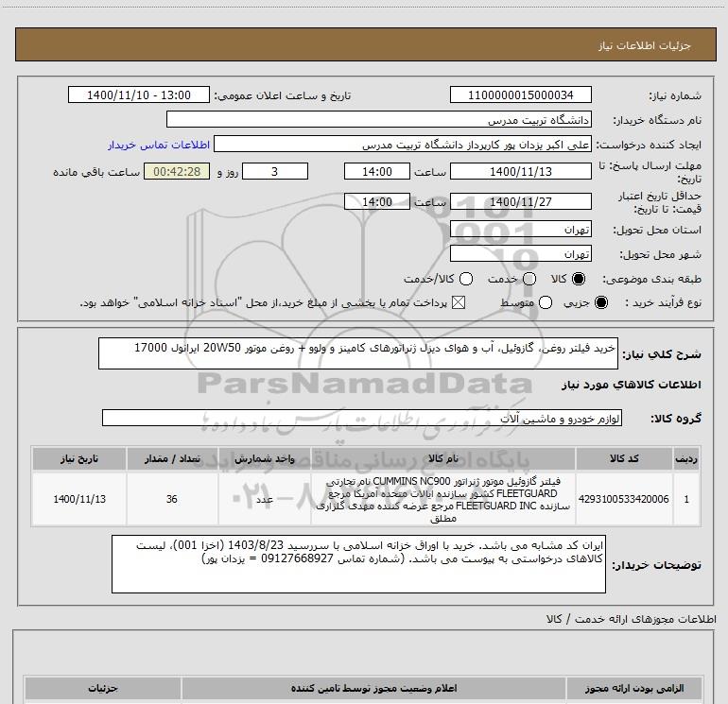This screenshot has width=728, height=704.
Task: Click the نام کالا column header
Action: point(442,458)
